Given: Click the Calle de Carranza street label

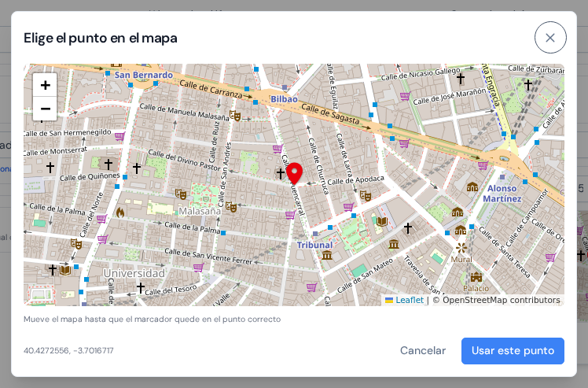Looking at the screenshot, I should tap(211, 89).
